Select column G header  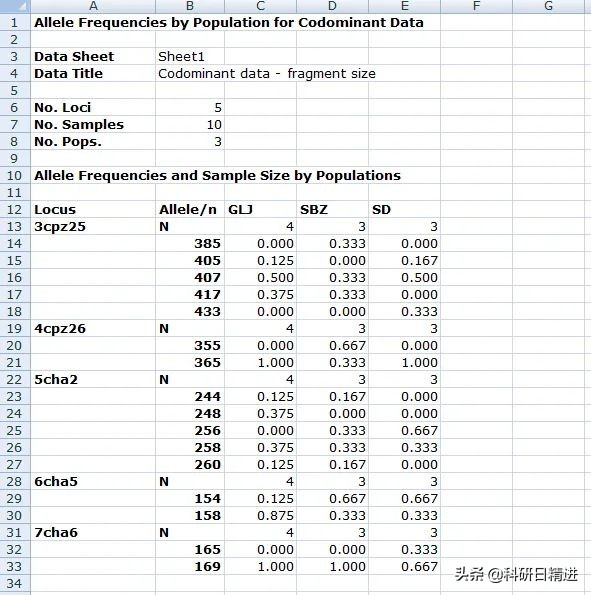(x=548, y=6)
